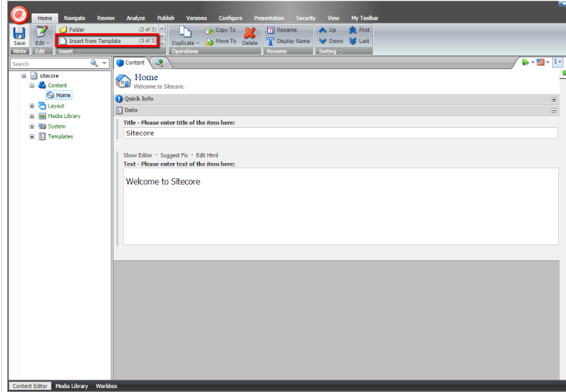
Task: Focus the Title field containing Sitecore
Action: pyautogui.click(x=340, y=133)
